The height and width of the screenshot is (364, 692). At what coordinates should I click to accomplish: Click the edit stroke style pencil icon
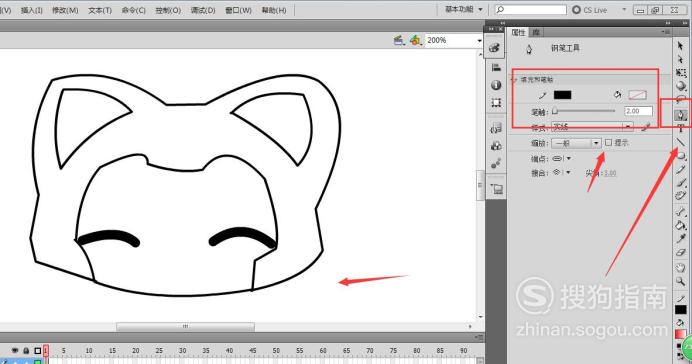click(x=646, y=128)
